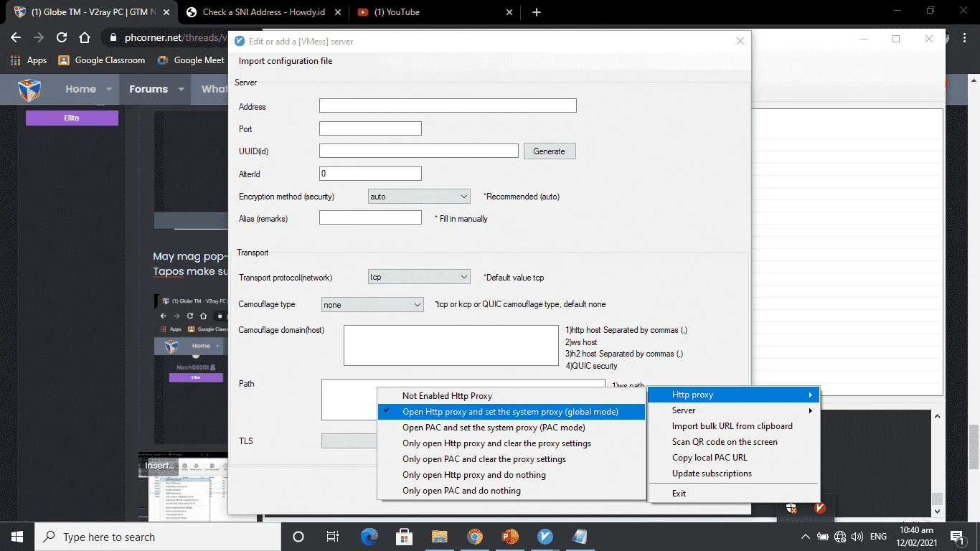The image size is (980, 551).
Task: Click the ENG language indicator
Action: (878, 537)
